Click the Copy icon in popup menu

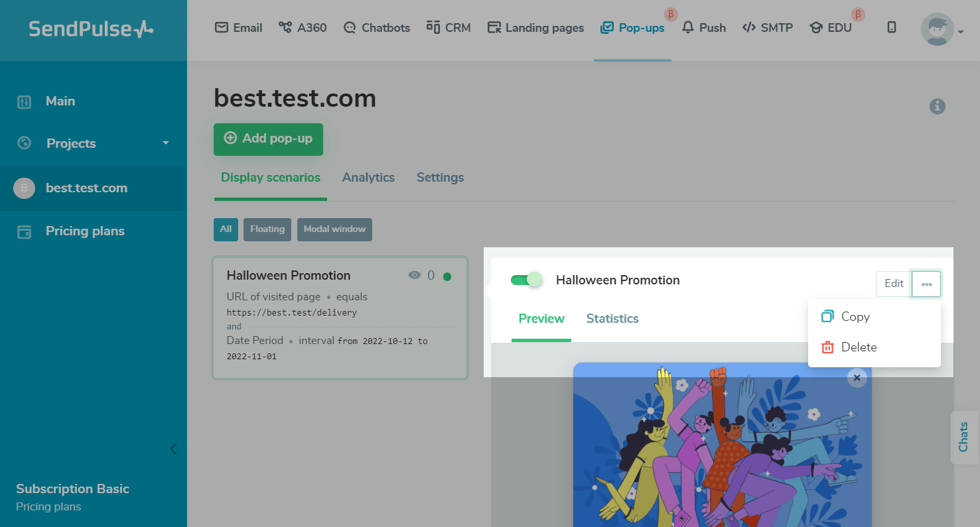point(827,316)
